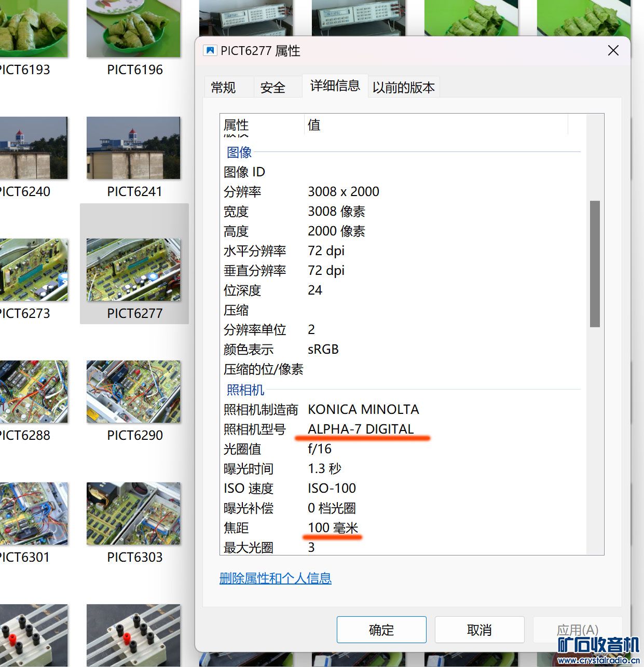
Task: Select the PICT6193 food photo thumbnail
Action: click(x=34, y=29)
